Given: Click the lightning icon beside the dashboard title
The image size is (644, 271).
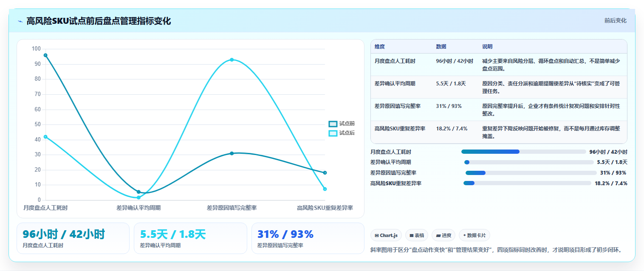Looking at the screenshot, I should tap(20, 21).
